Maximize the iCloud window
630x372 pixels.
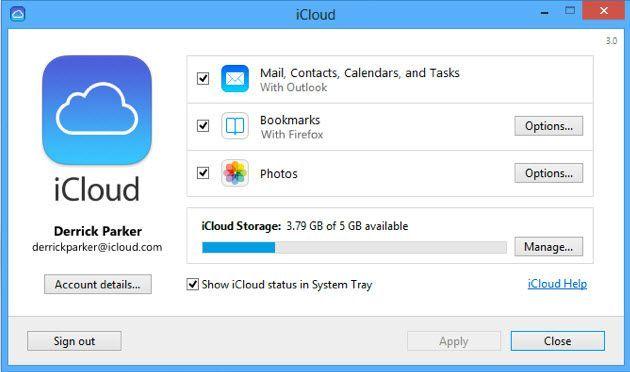pyautogui.click(x=570, y=11)
